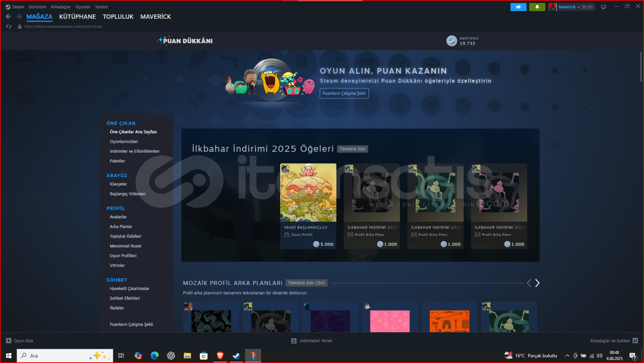Switch to the TOPLULUK tab

pyautogui.click(x=118, y=16)
